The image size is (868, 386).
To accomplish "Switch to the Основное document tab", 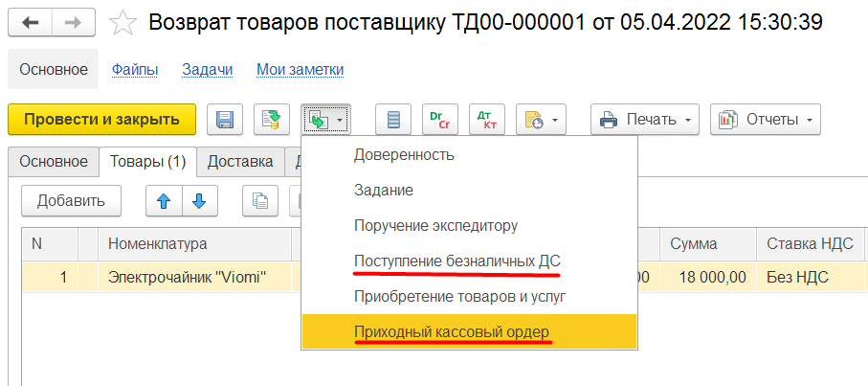I will pyautogui.click(x=54, y=162).
